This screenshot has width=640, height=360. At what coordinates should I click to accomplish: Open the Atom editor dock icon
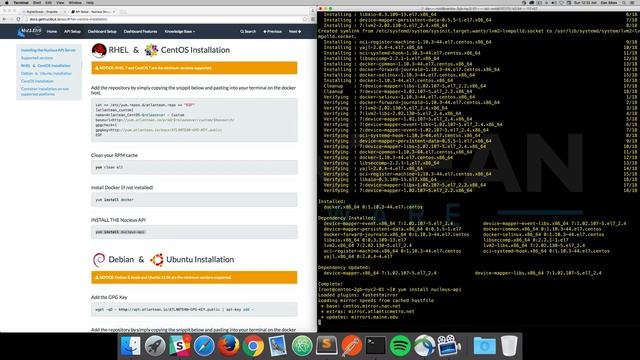coord(302,346)
